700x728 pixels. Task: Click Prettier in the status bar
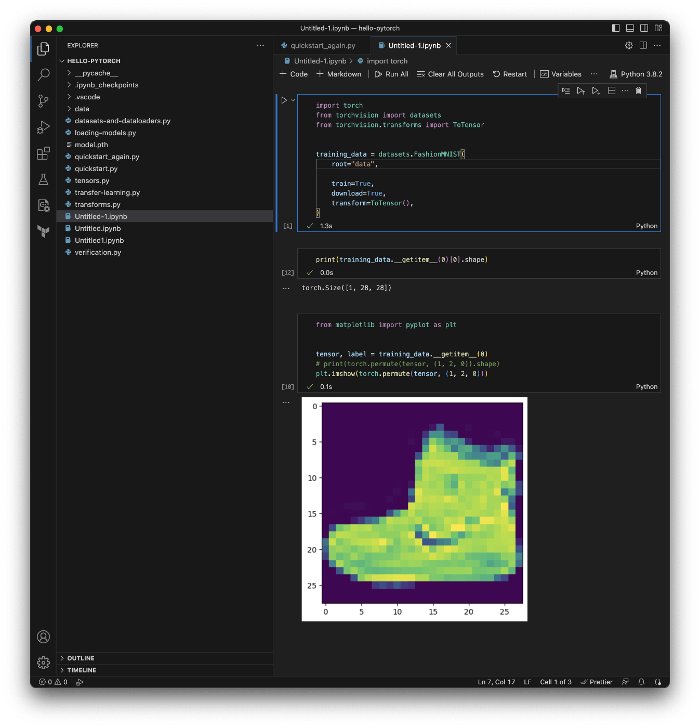(597, 682)
